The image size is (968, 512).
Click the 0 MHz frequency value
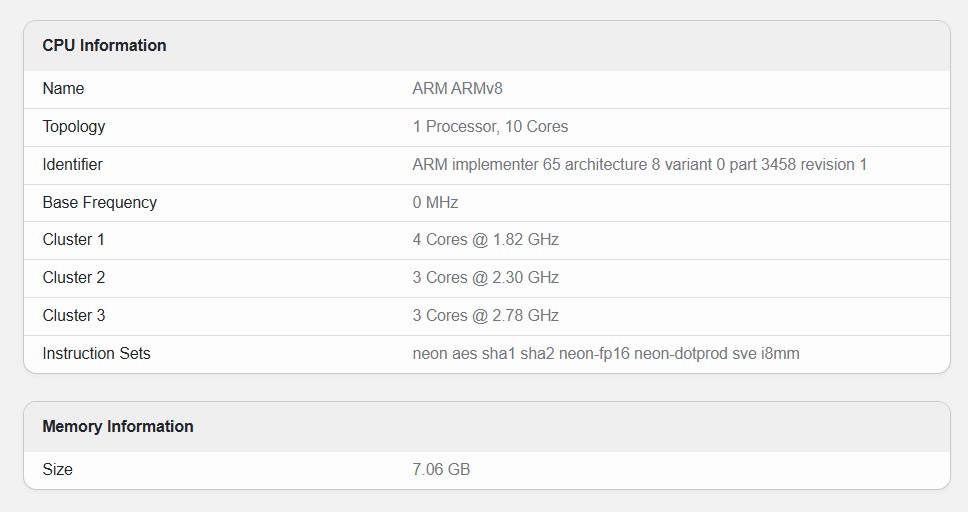pos(435,203)
